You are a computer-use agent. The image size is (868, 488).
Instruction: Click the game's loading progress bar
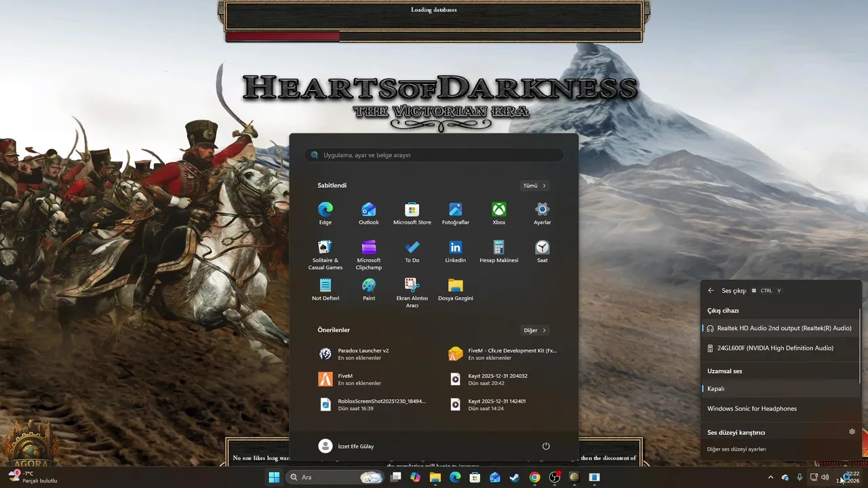click(434, 37)
